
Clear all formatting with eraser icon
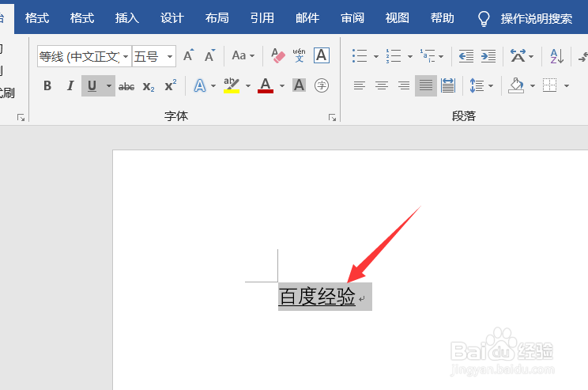point(278,55)
